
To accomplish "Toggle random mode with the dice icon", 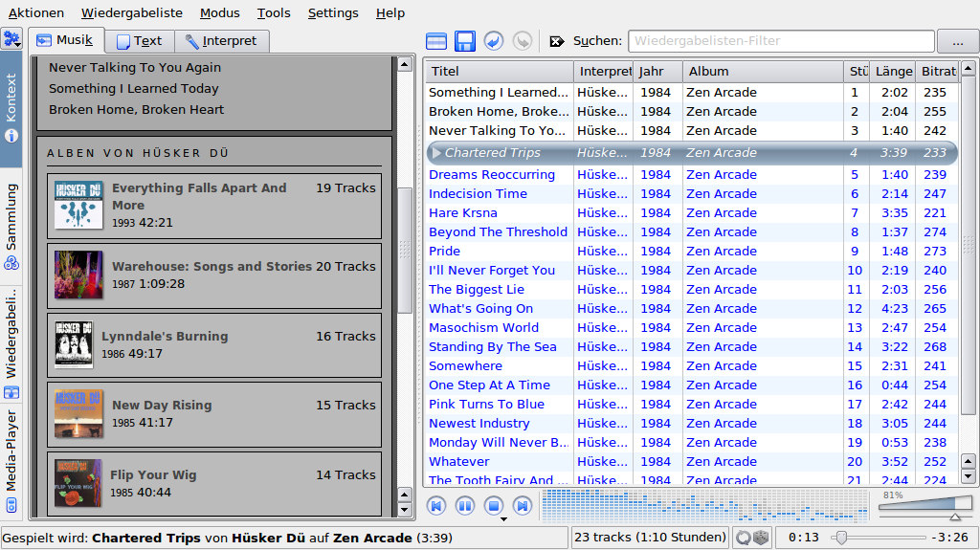I will pyautogui.click(x=761, y=538).
